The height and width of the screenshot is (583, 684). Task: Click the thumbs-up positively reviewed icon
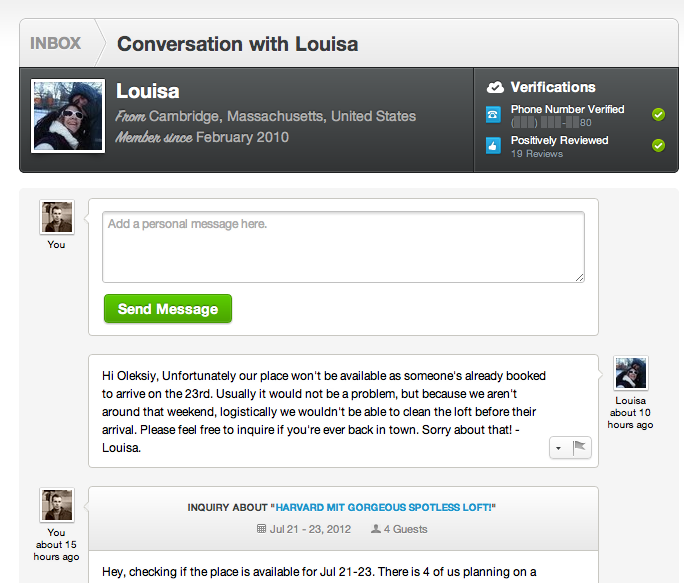(493, 146)
